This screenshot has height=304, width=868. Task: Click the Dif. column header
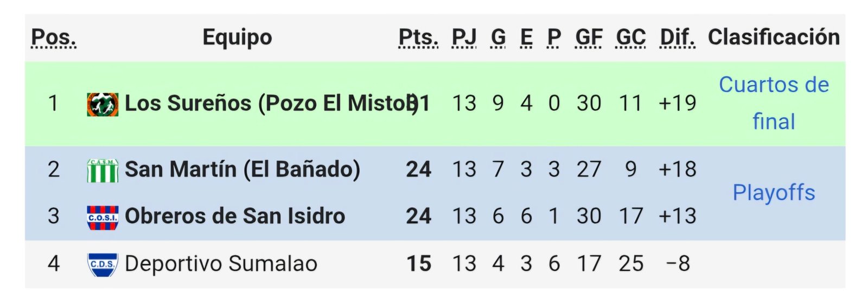(x=678, y=37)
